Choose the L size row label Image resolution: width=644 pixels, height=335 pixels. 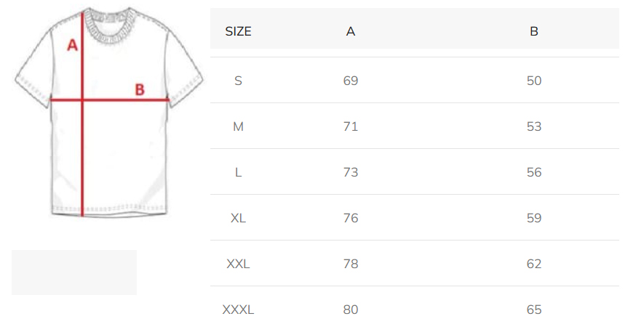tap(238, 172)
